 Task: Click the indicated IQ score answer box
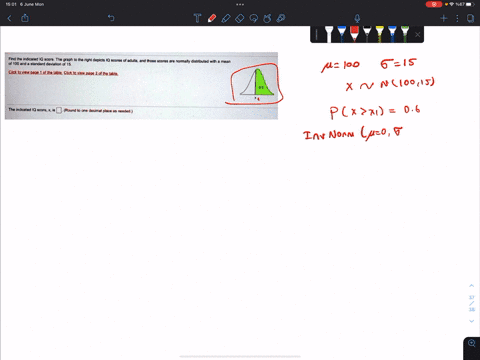tap(59, 110)
